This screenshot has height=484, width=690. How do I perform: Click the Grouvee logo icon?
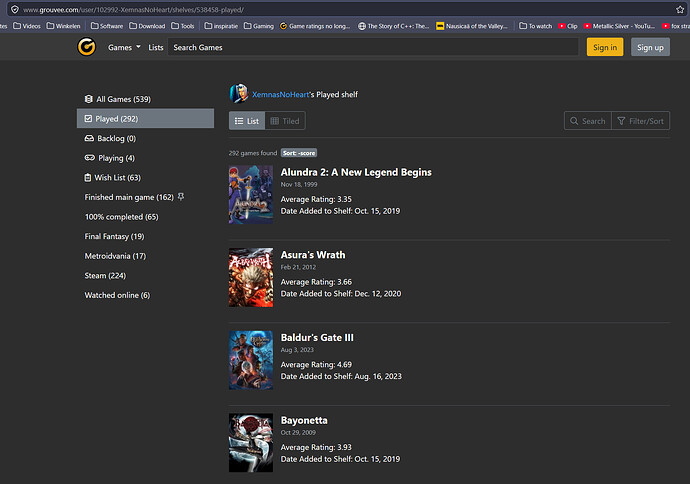pyautogui.click(x=87, y=47)
